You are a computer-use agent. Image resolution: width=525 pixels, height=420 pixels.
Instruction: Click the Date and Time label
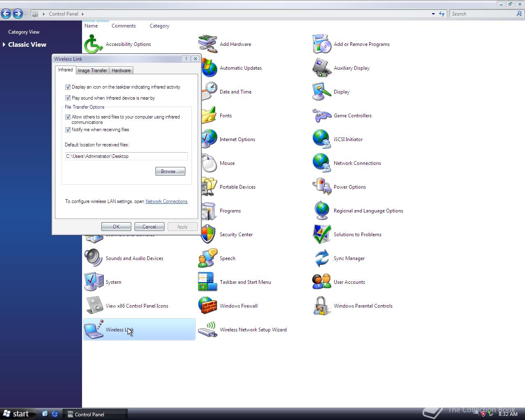235,91
